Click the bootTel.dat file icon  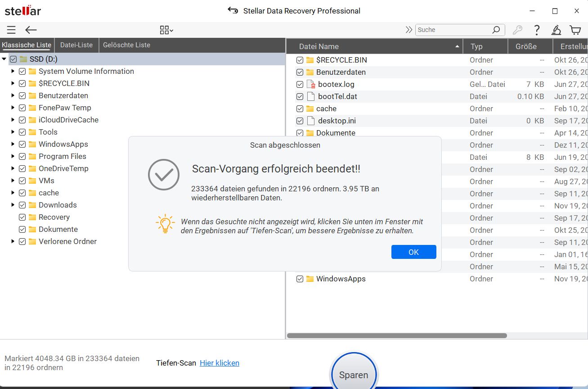pyautogui.click(x=310, y=96)
